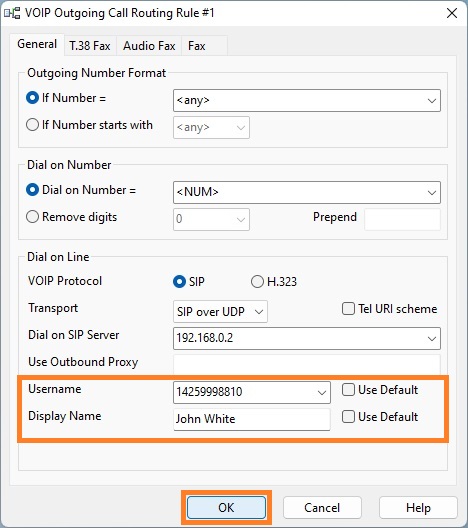This screenshot has width=468, height=528.
Task: Click into the Display Name field
Action: 252,419
